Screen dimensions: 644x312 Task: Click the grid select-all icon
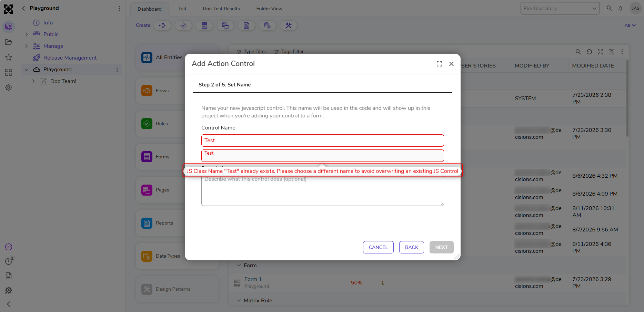611,52
